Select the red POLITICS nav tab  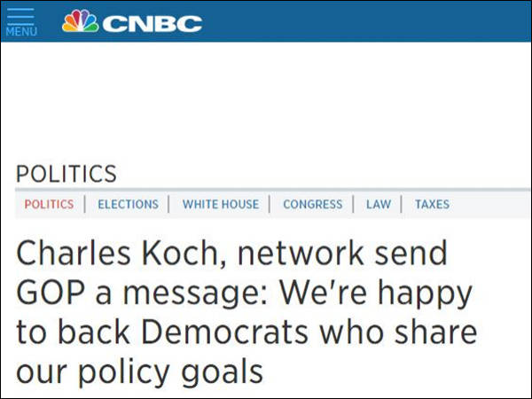[49, 205]
